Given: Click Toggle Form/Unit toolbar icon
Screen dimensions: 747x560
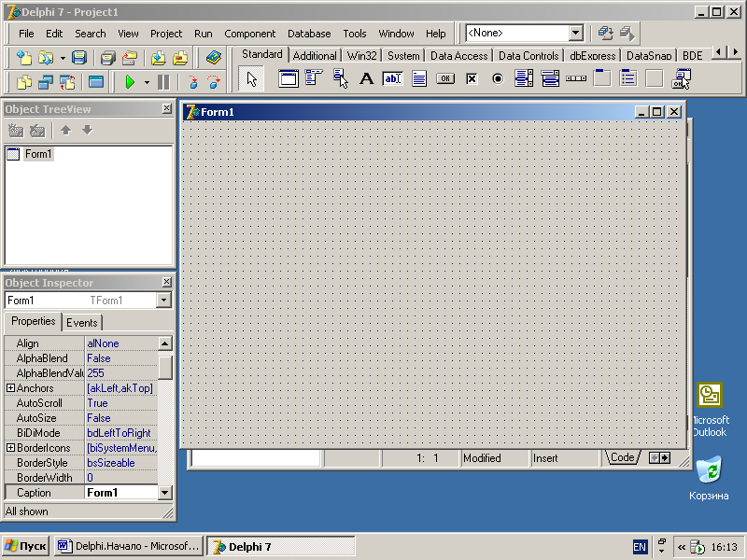Looking at the screenshot, I should pyautogui.click(x=67, y=82).
